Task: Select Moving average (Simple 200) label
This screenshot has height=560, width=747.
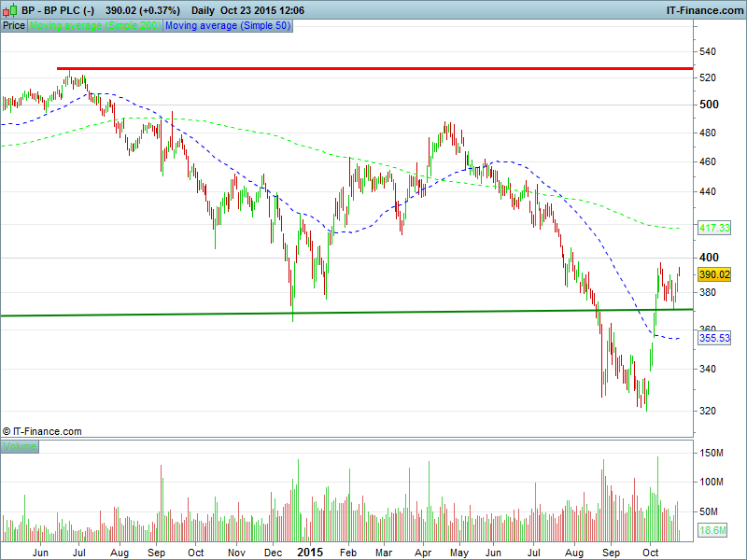Action: (95, 26)
